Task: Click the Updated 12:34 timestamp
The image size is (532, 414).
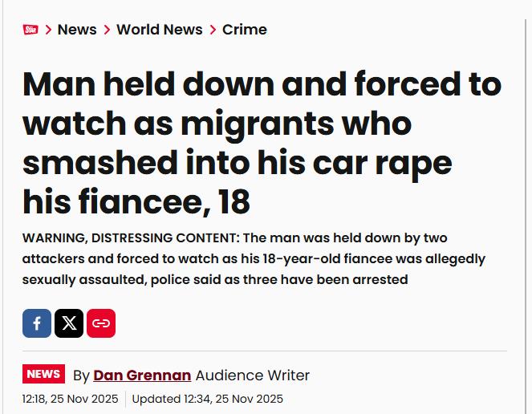Action: tap(207, 399)
